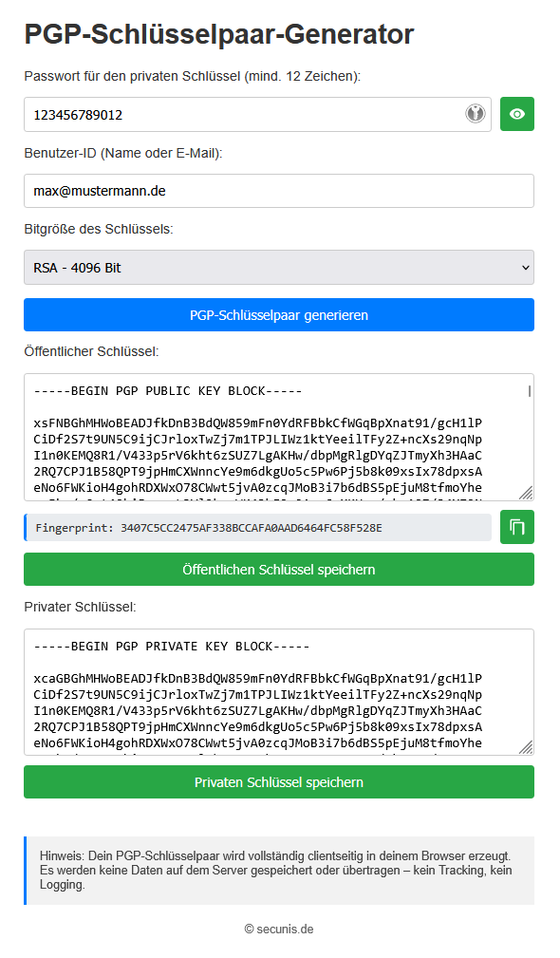This screenshot has width=560, height=958.
Task: Open the RSA - 4096 Bit dropdown
Action: coord(279,268)
